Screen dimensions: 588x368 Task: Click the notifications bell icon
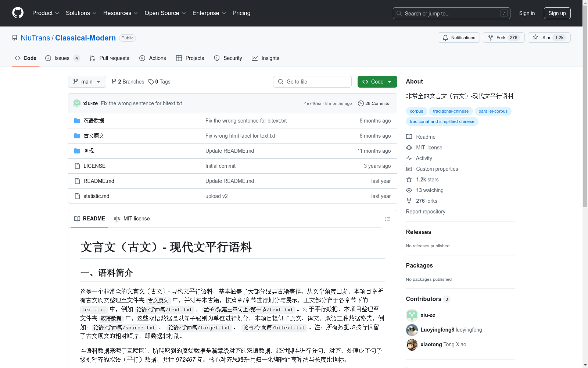coord(445,38)
